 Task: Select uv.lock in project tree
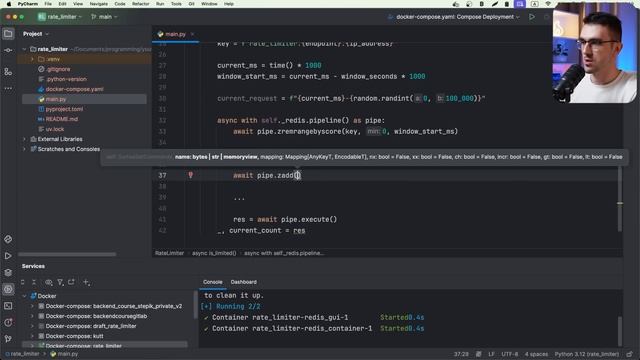(55, 129)
